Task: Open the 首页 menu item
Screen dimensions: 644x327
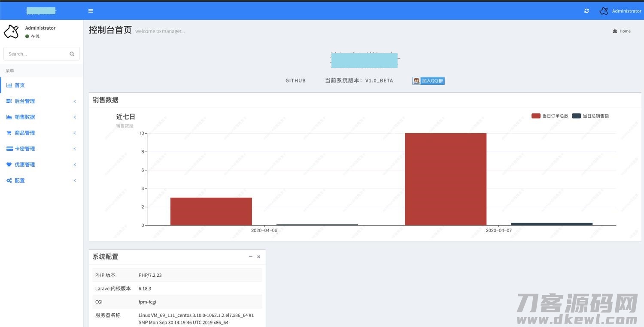Action: pyautogui.click(x=20, y=85)
